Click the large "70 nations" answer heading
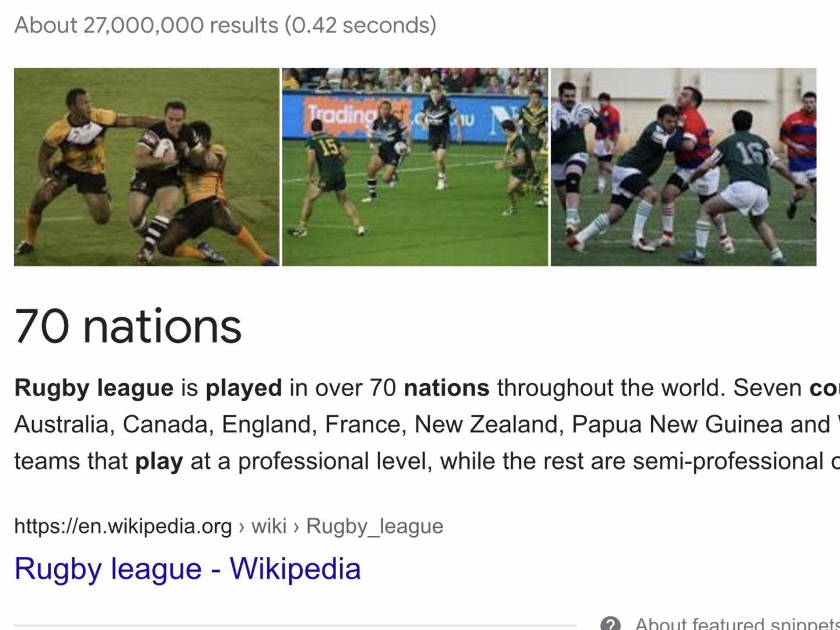 pos(128,327)
